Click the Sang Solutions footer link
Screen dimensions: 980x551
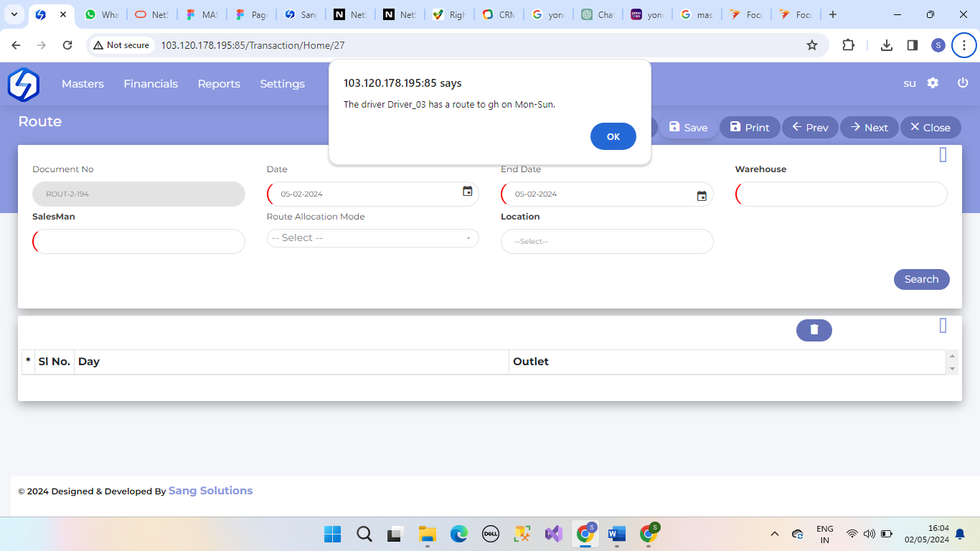click(210, 491)
